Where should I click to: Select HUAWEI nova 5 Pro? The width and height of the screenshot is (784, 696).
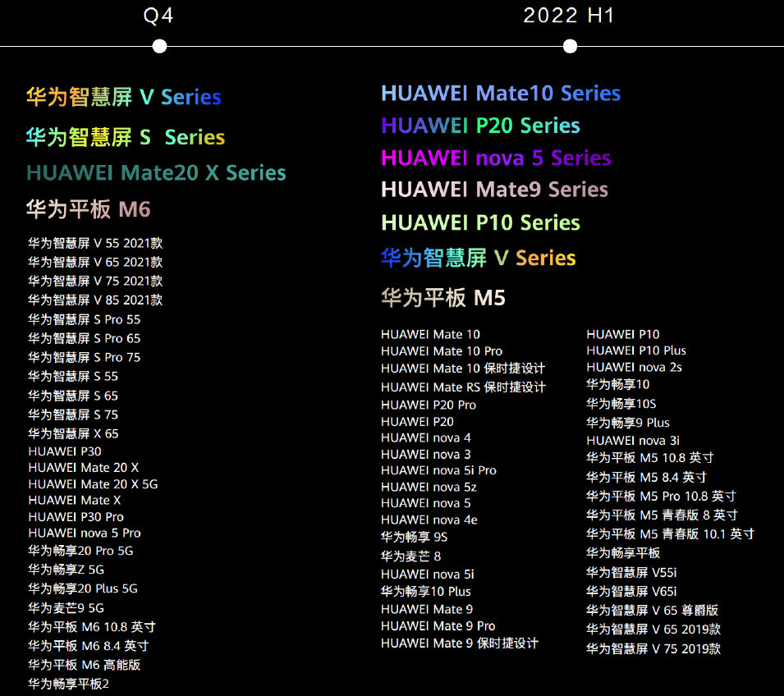tap(85, 533)
